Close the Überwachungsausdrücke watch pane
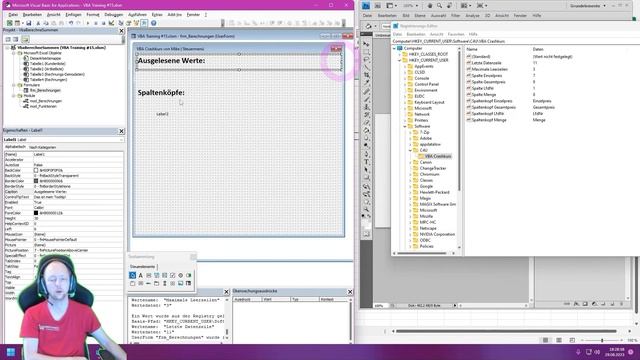640x360 pixels. (x=350, y=291)
